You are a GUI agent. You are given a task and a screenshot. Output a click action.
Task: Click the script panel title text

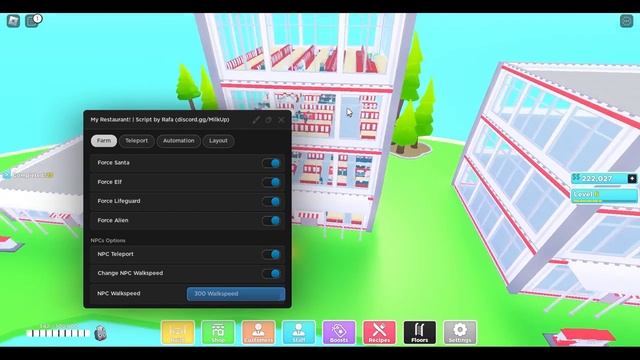tap(160, 120)
